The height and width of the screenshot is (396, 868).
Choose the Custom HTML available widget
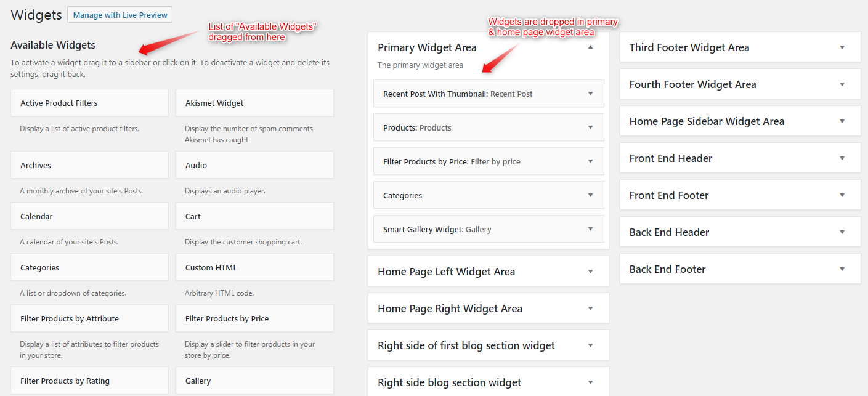pyautogui.click(x=254, y=267)
